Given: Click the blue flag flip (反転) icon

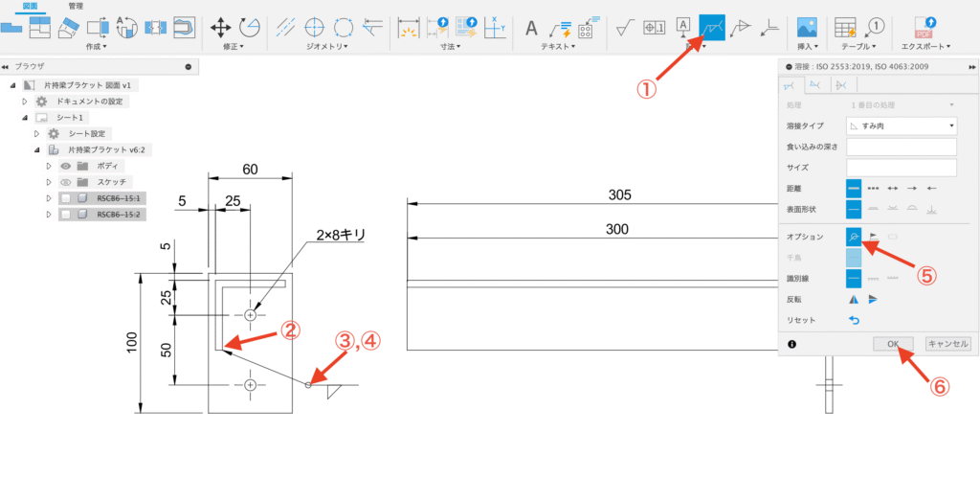Looking at the screenshot, I should (x=874, y=299).
